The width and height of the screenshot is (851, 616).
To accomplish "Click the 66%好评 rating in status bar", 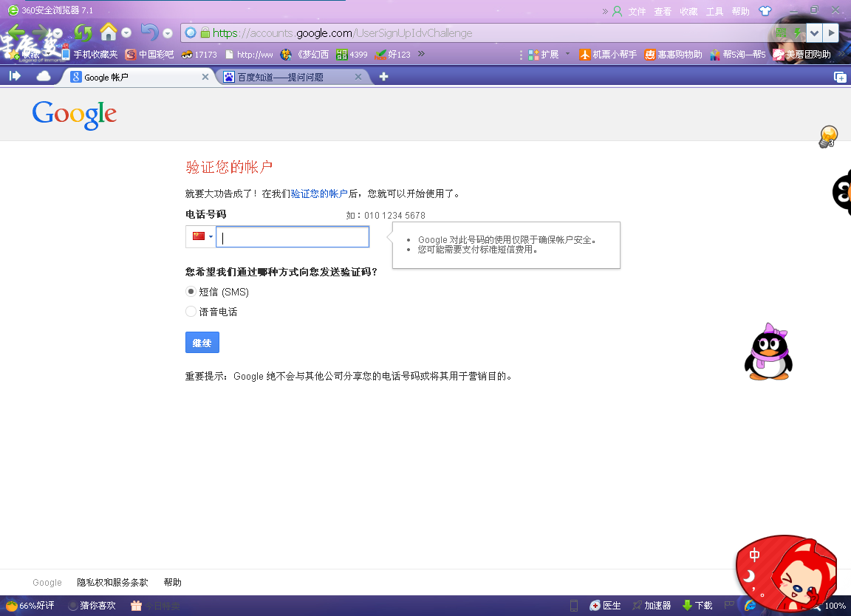I will point(30,605).
